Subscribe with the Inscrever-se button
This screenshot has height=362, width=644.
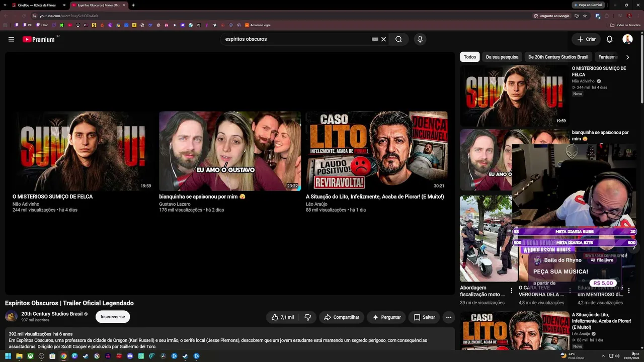pyautogui.click(x=113, y=317)
